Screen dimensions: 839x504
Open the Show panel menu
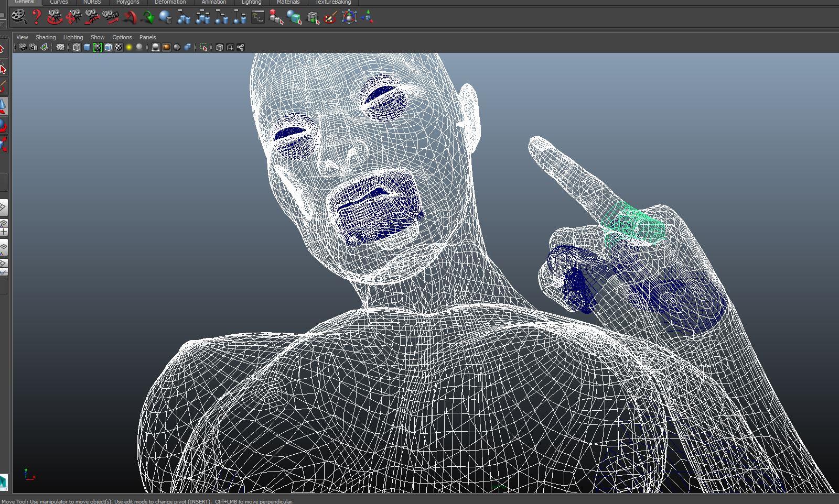98,37
